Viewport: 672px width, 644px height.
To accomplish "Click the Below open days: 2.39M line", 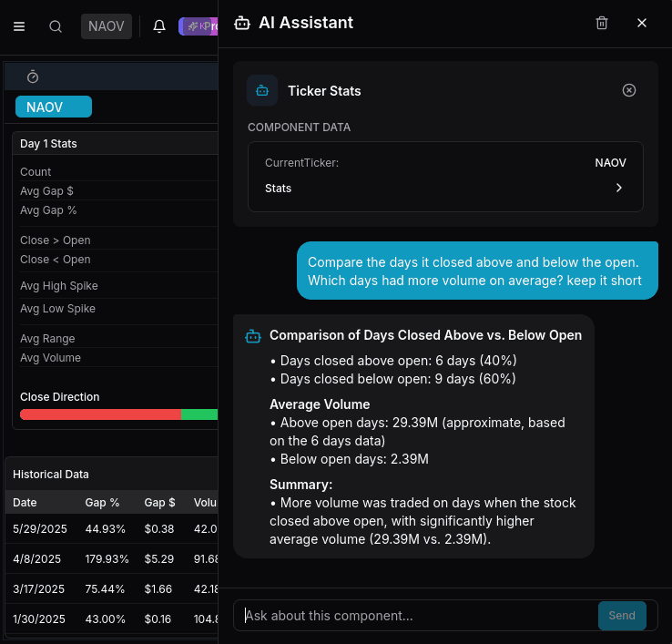I will coord(350,459).
